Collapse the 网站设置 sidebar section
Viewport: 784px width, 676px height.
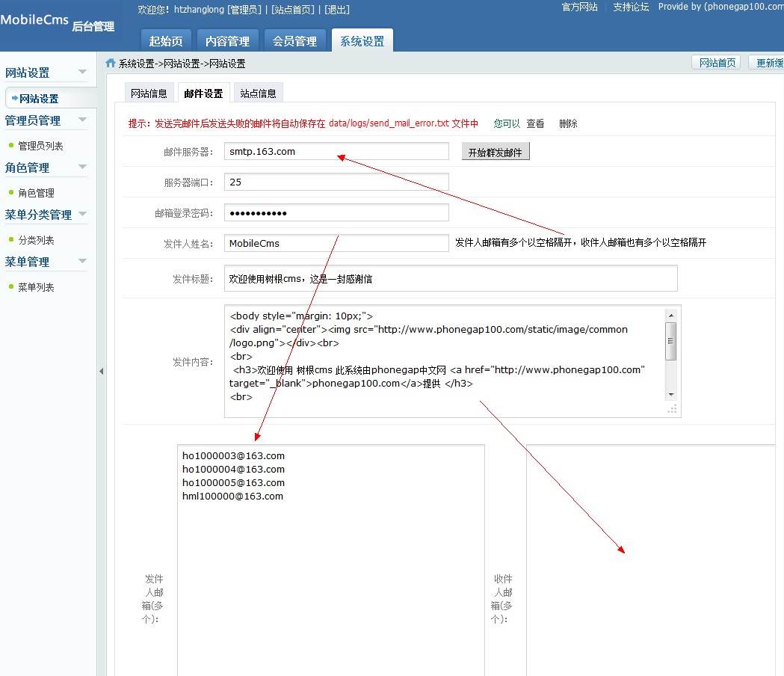82,73
